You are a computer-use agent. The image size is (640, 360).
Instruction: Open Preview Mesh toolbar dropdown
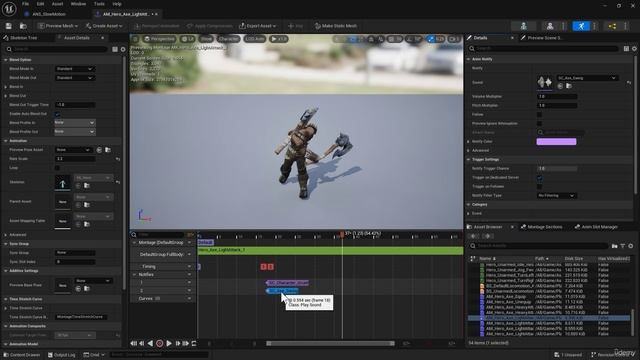pos(58,26)
